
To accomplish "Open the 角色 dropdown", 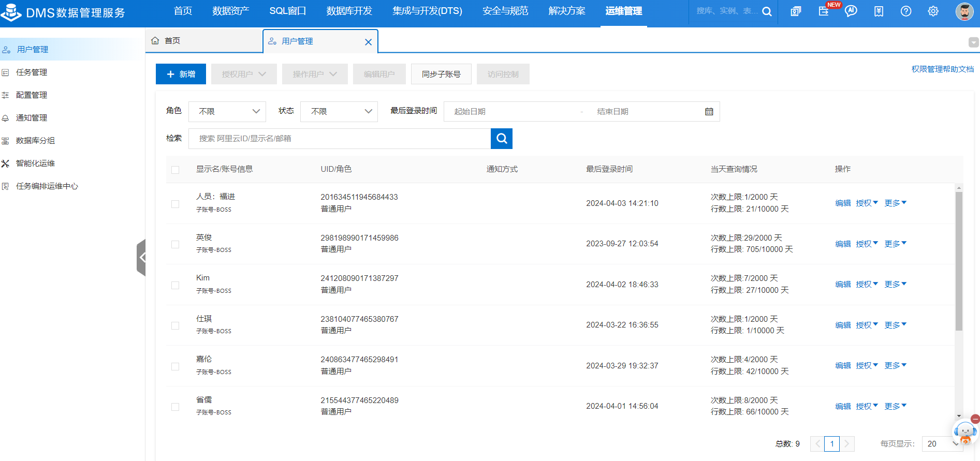I will point(227,112).
